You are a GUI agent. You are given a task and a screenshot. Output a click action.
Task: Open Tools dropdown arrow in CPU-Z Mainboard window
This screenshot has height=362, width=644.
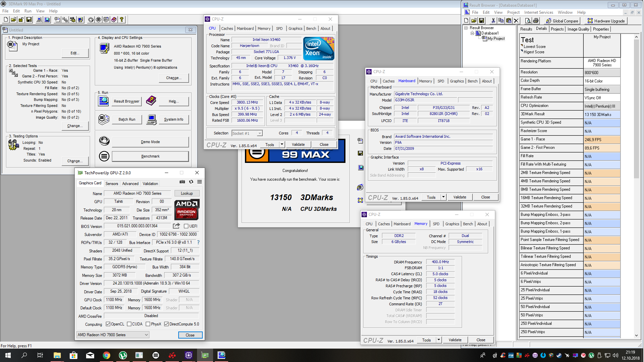coord(443,197)
